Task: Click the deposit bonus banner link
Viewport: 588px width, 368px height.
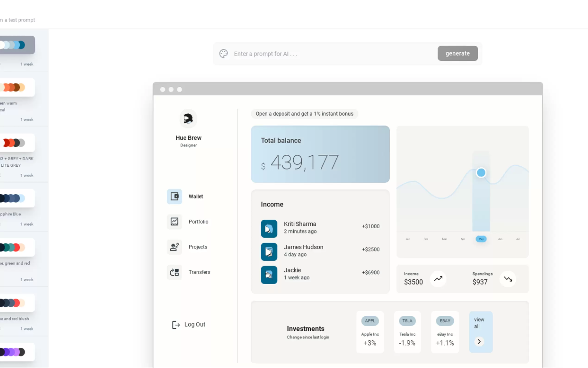Action: (304, 114)
